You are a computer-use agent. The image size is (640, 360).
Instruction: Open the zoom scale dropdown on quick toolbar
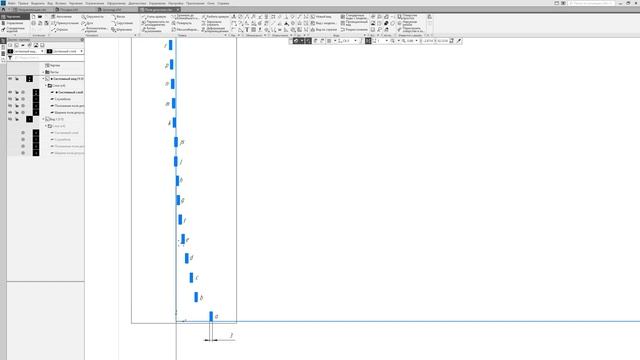click(x=416, y=41)
